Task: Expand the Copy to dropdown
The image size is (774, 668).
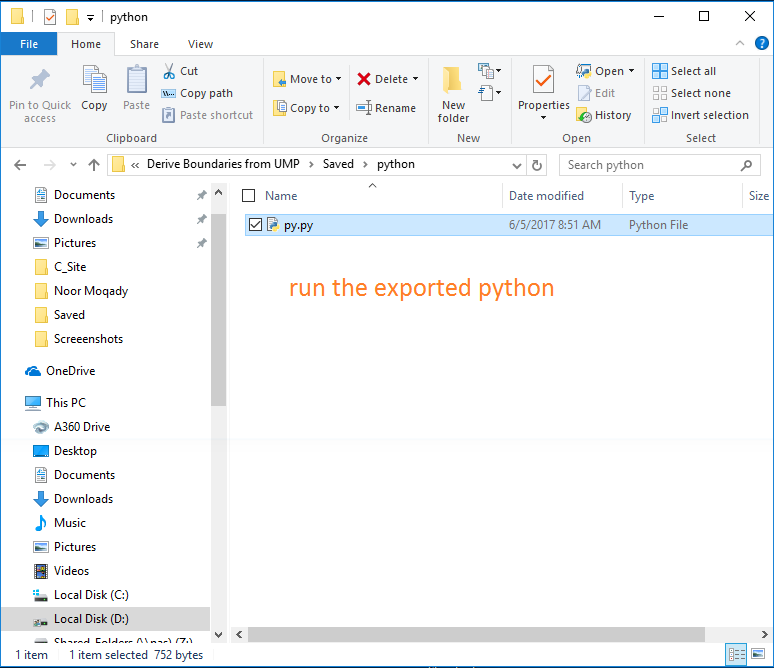Action: coord(337,108)
